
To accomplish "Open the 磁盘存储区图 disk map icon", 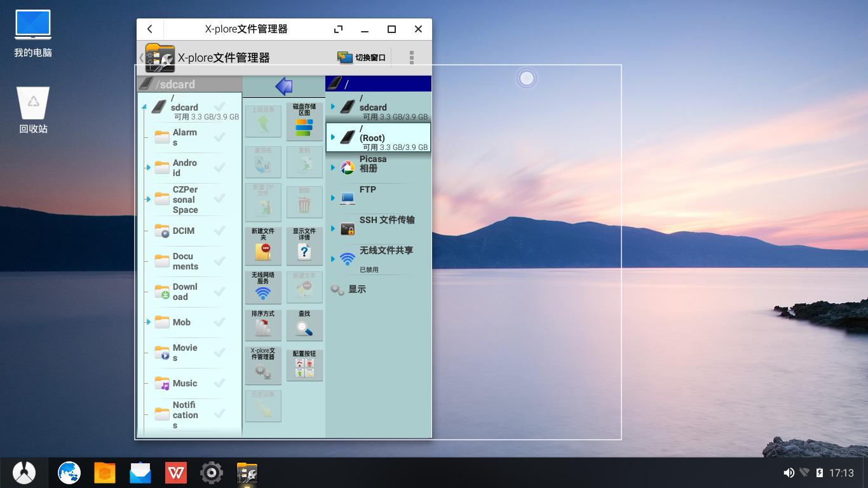I will click(304, 121).
